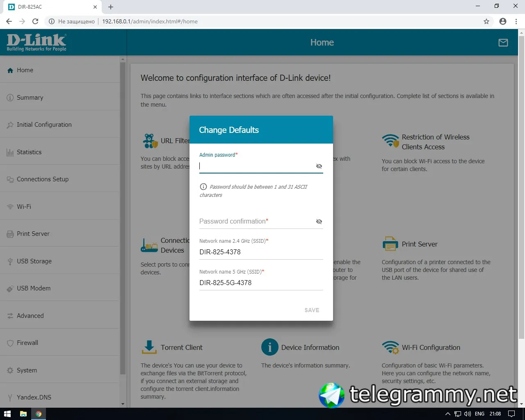Click the sidebar Print Server printer icon
Screen dimensions: 525x420
(10, 234)
